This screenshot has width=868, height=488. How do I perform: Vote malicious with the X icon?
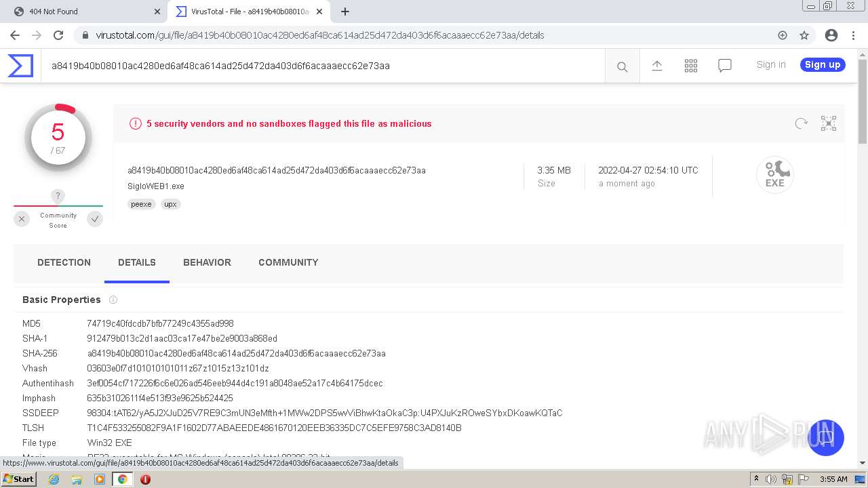22,219
